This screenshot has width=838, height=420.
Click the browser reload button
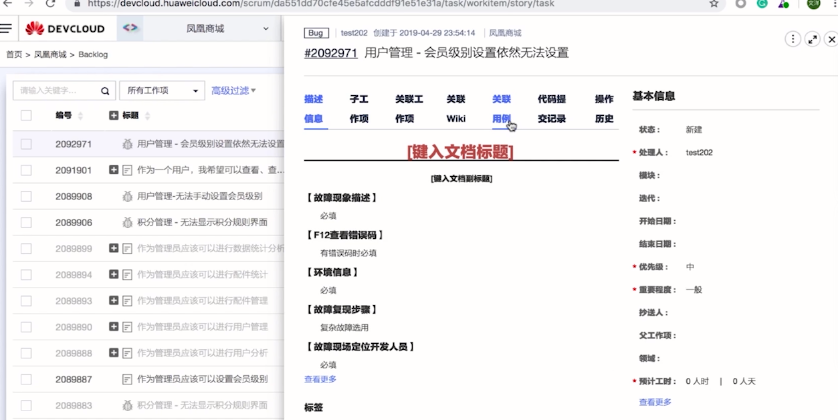(x=50, y=4)
